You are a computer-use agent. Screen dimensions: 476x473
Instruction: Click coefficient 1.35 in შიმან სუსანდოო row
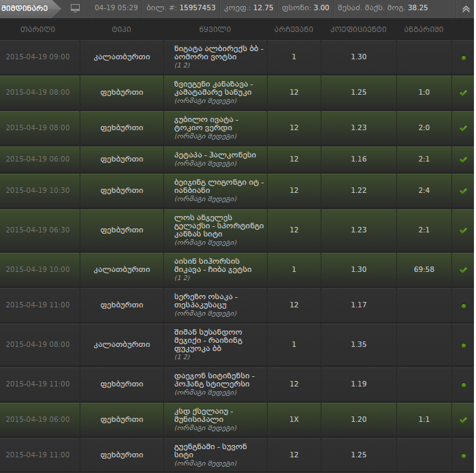358,344
